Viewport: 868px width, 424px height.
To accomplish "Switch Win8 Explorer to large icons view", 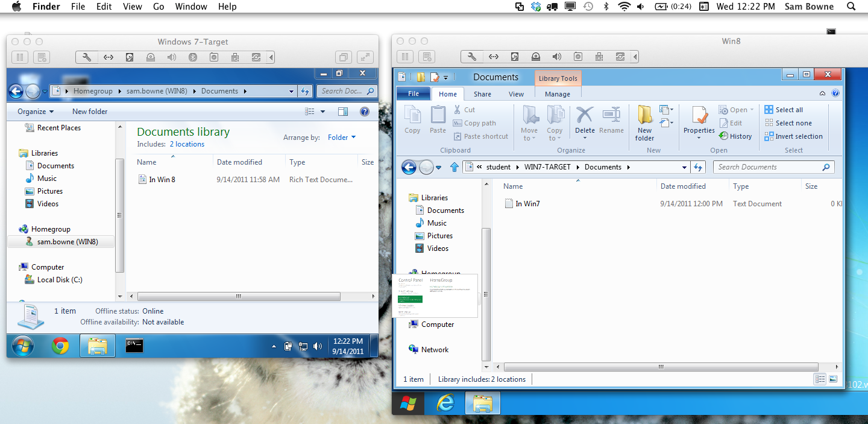I will (x=833, y=379).
